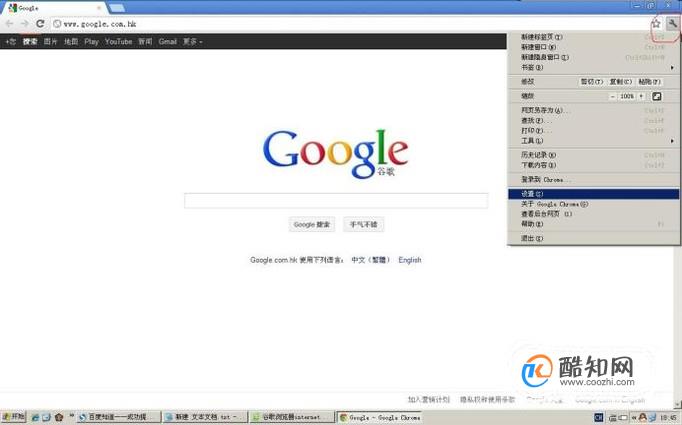
Task: Switch to the 百度知道 taskbar window
Action: click(119, 417)
